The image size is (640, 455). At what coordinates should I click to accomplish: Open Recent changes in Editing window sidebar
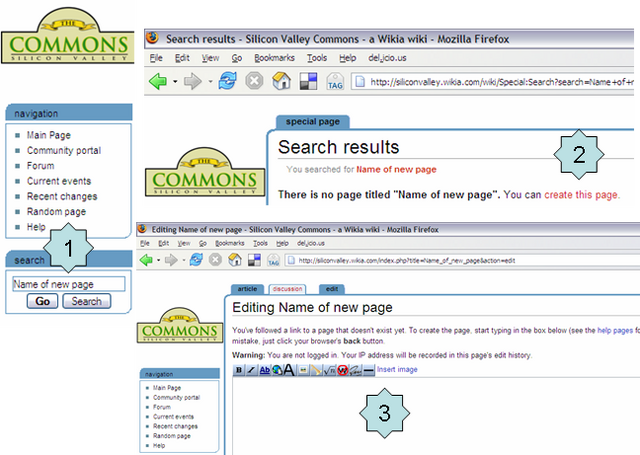click(x=175, y=426)
